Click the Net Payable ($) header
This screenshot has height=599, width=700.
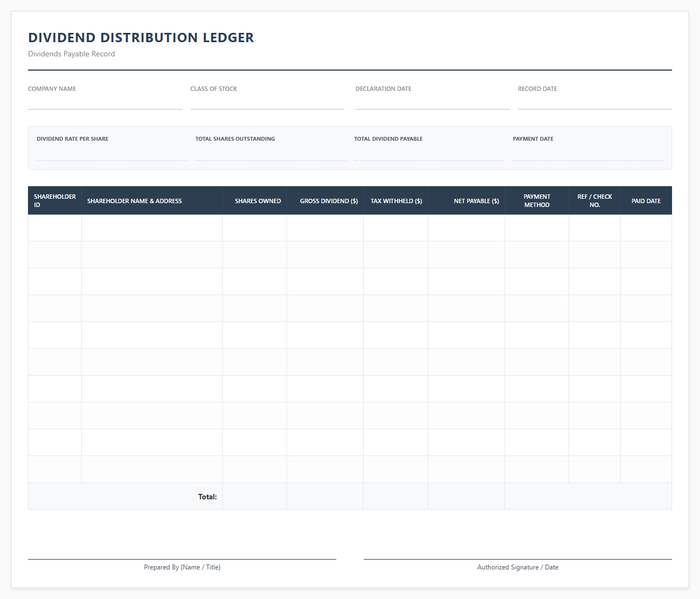coord(467,200)
